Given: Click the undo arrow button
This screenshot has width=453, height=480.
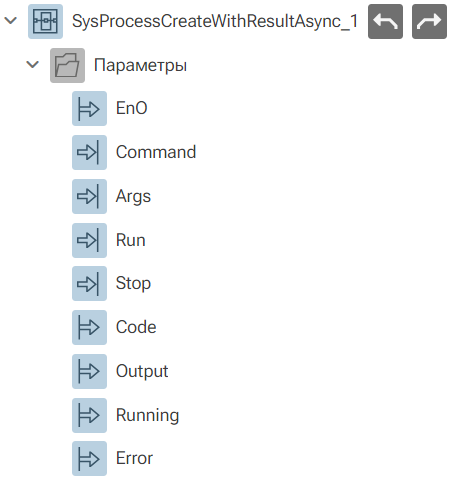Looking at the screenshot, I should 385,22.
